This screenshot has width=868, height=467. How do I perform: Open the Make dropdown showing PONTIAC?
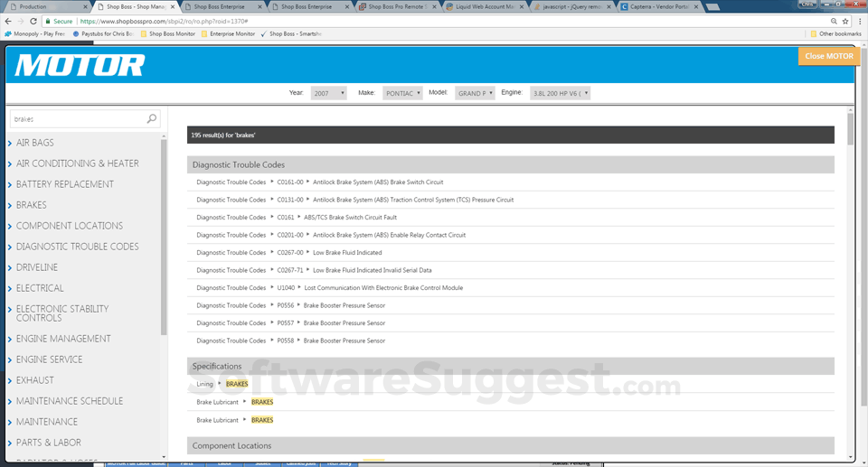[402, 93]
